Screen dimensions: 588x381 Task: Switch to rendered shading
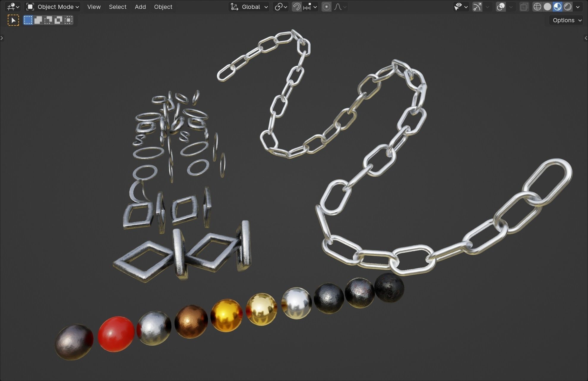coord(568,7)
